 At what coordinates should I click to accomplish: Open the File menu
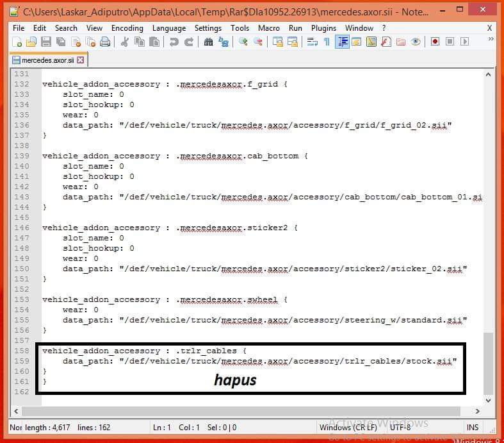tap(19, 28)
